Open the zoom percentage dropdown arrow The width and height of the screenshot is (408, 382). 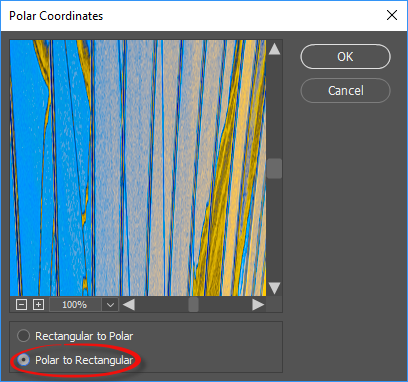(x=110, y=305)
